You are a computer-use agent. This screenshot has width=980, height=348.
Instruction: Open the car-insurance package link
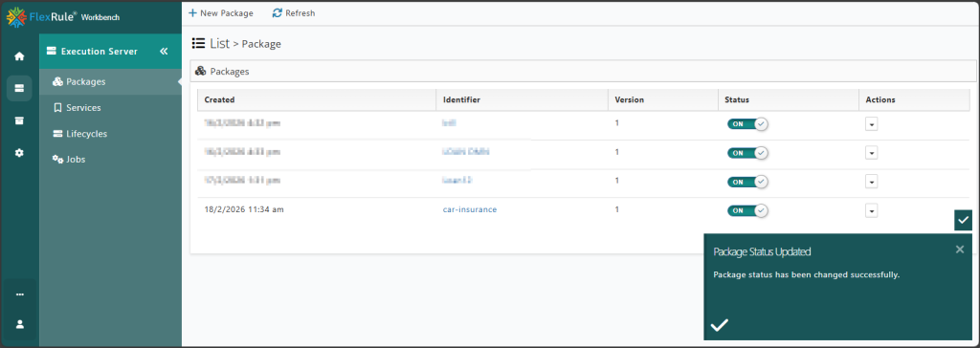[469, 209]
